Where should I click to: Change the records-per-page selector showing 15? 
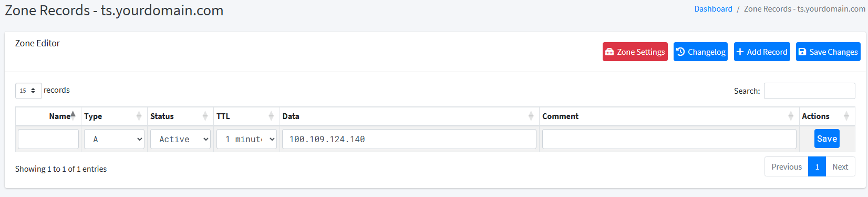pyautogui.click(x=28, y=91)
